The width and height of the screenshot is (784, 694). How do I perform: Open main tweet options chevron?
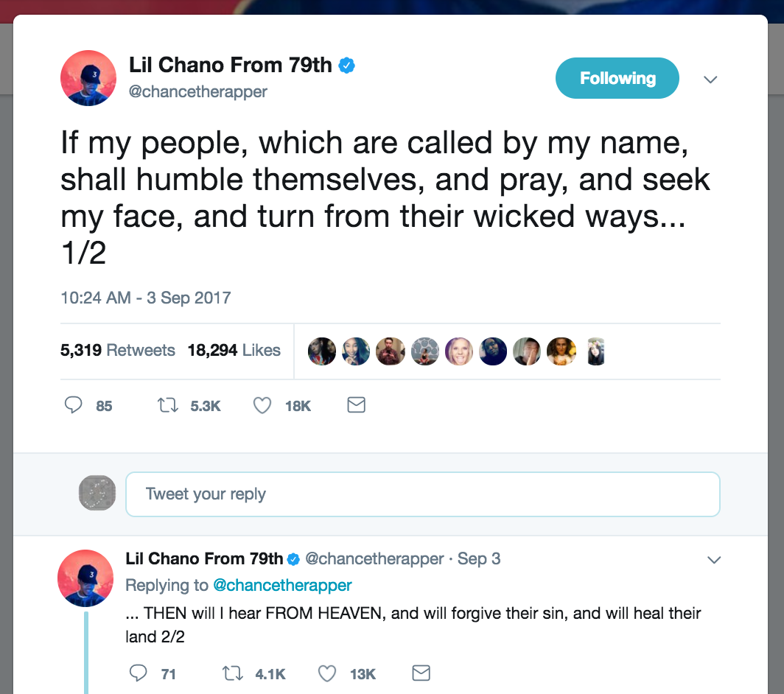coord(710,80)
